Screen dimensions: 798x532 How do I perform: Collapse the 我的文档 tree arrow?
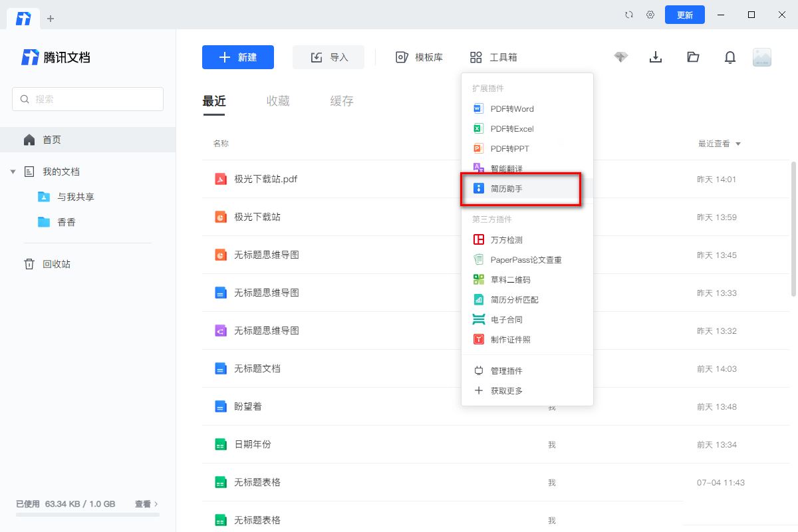[x=13, y=172]
